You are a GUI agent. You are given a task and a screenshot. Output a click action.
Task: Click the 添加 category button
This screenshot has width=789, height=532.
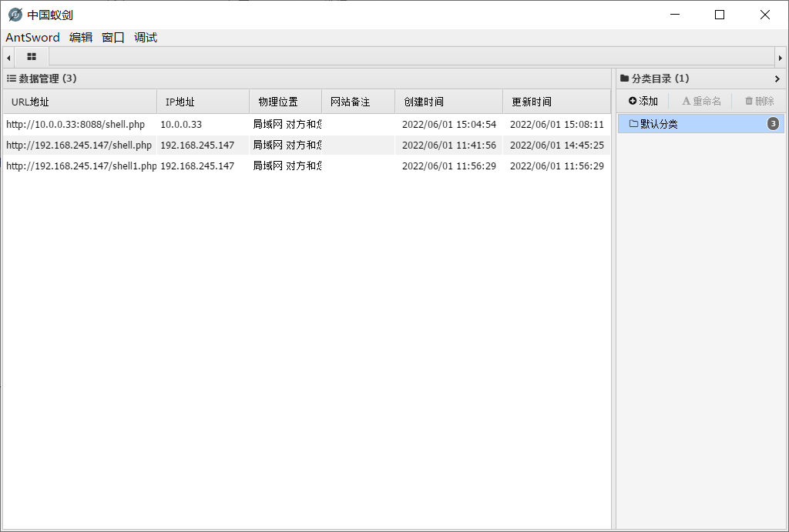point(643,101)
